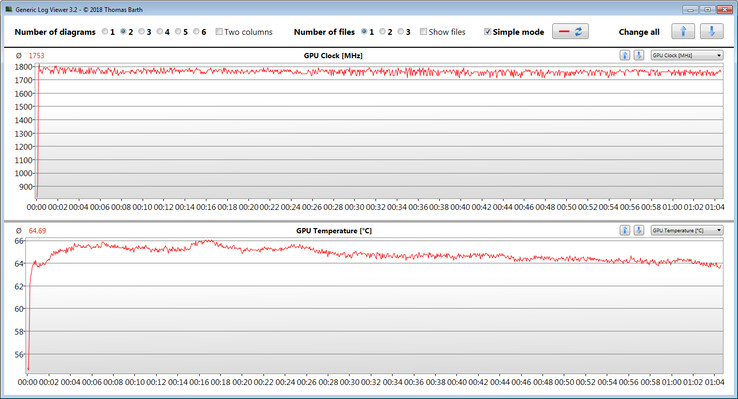
Task: Set number of diagrams to 2
Action: (x=123, y=32)
